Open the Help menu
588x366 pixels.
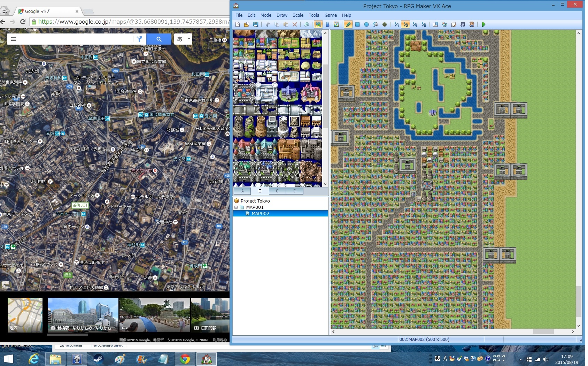click(347, 15)
